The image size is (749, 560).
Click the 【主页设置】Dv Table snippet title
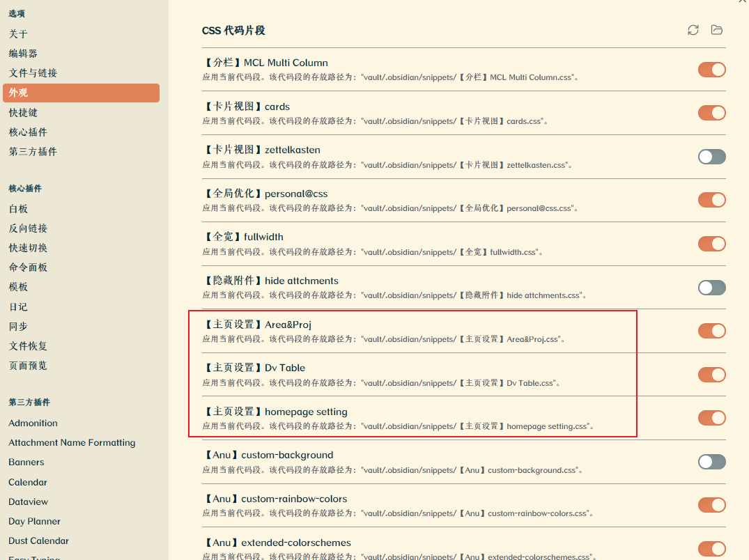point(254,368)
